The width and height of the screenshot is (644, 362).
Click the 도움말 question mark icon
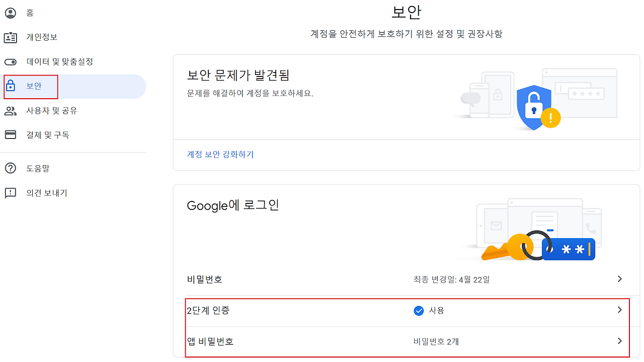tap(10, 168)
